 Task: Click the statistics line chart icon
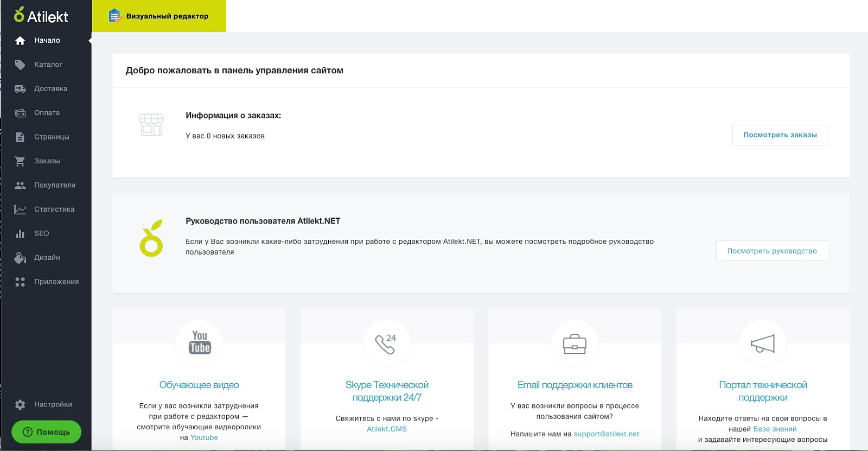coord(20,209)
